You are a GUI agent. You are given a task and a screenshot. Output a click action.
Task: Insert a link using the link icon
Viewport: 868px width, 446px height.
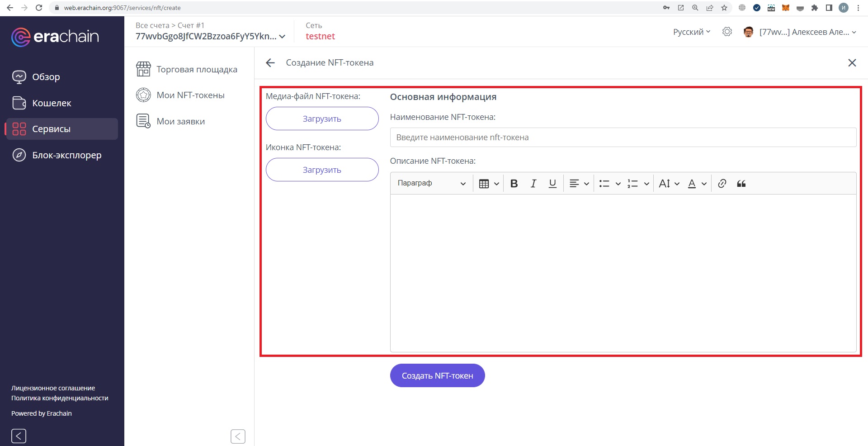click(722, 184)
